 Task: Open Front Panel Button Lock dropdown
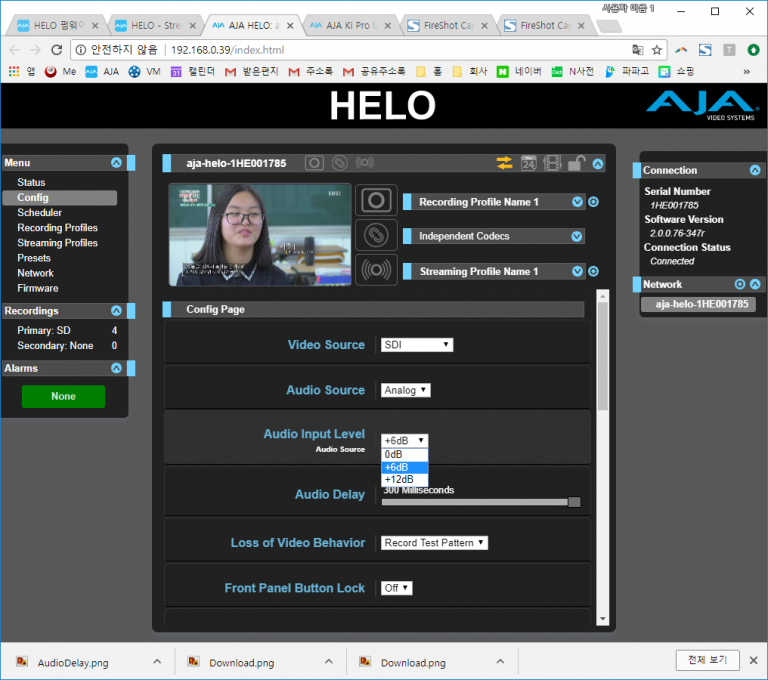click(x=397, y=588)
